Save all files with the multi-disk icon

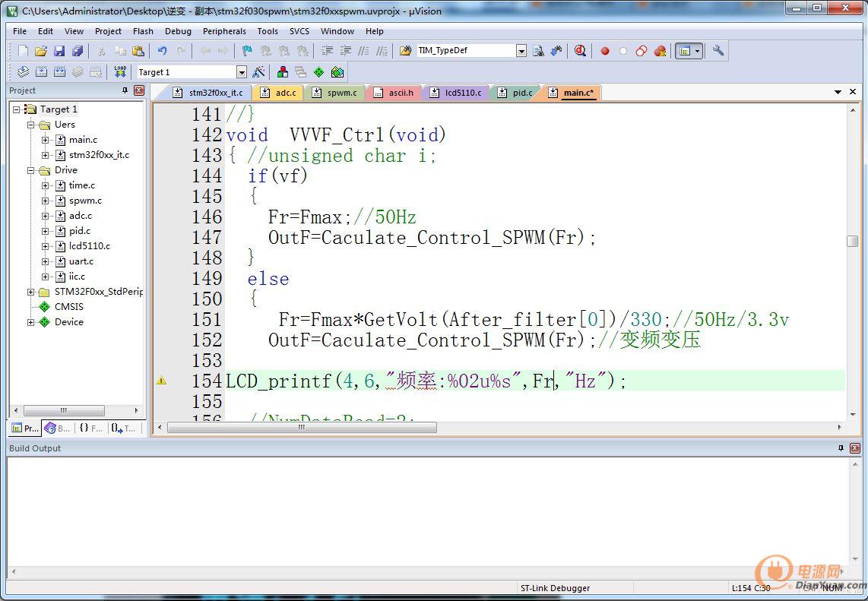point(78,51)
